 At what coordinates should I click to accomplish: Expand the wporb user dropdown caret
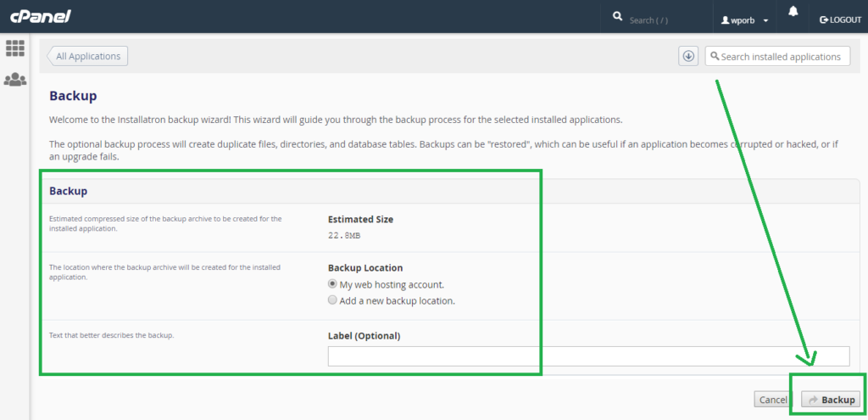pyautogui.click(x=765, y=20)
